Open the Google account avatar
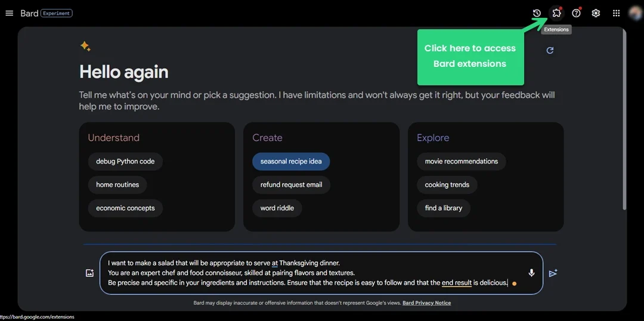This screenshot has width=644, height=321. tap(636, 13)
